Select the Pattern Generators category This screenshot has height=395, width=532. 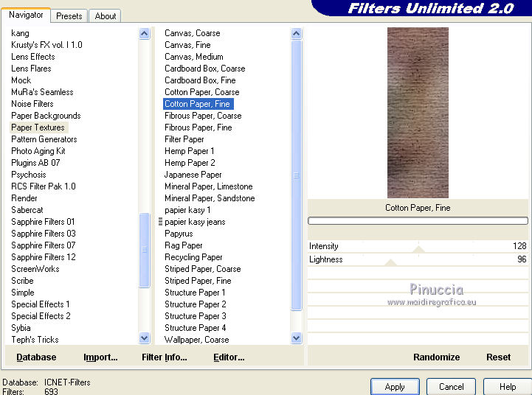[x=44, y=139]
